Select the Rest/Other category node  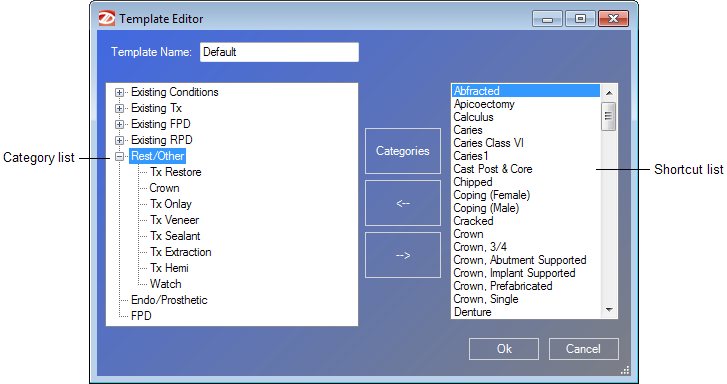pyautogui.click(x=158, y=156)
